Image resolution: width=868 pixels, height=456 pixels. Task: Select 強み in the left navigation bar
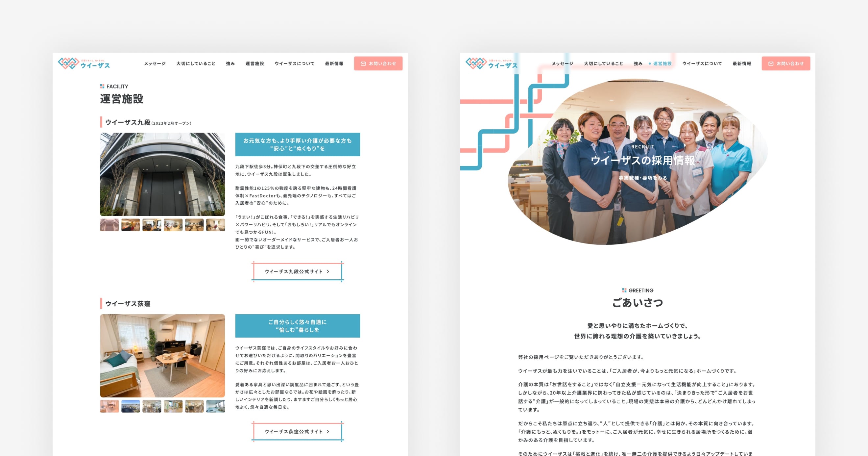(230, 64)
